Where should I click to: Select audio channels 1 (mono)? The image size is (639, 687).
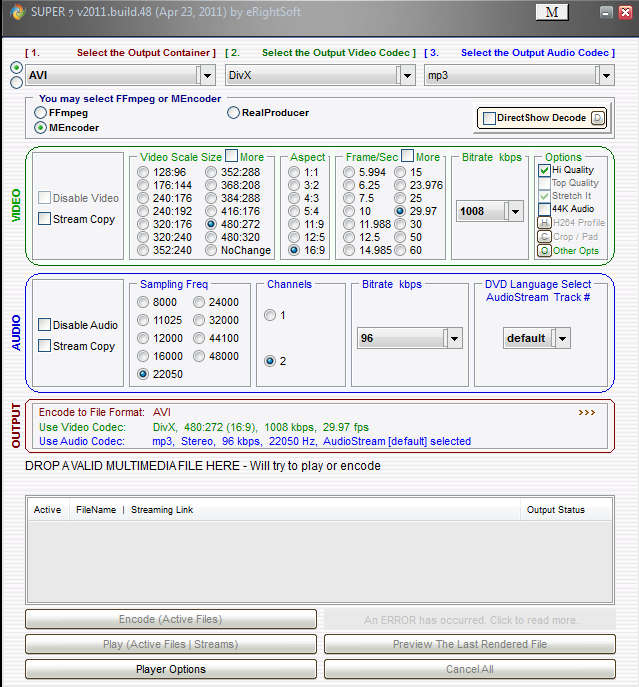(x=270, y=315)
